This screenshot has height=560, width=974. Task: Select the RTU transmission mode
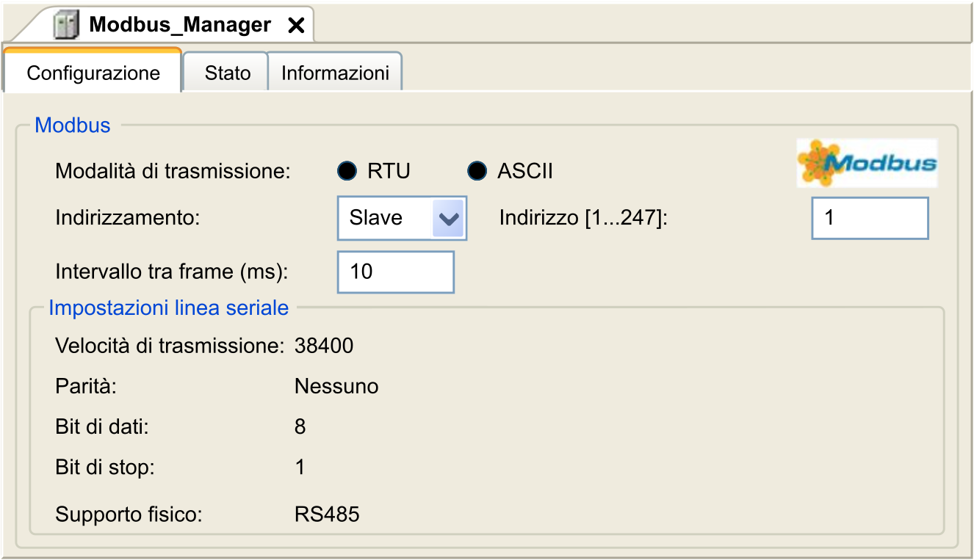[x=346, y=172]
